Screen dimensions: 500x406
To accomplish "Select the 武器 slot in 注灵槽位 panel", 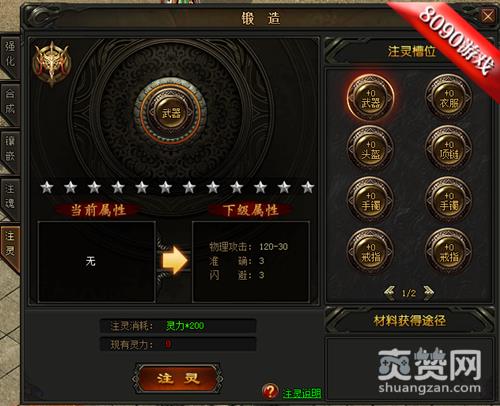I will pyautogui.click(x=370, y=98).
